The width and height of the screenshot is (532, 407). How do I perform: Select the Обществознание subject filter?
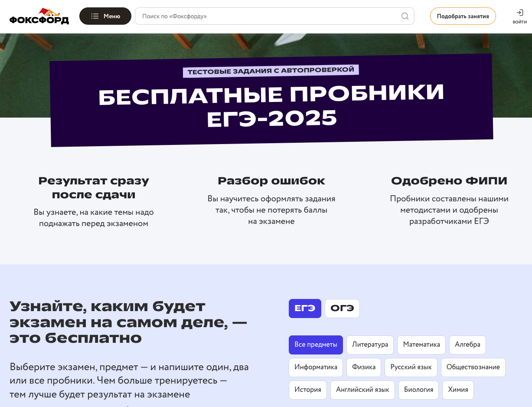473,368
